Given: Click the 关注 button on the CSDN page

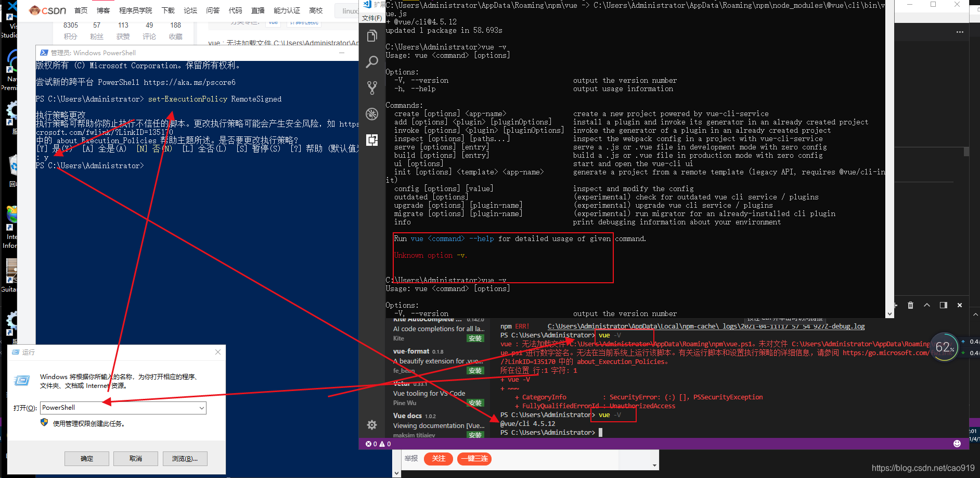Looking at the screenshot, I should [x=439, y=459].
